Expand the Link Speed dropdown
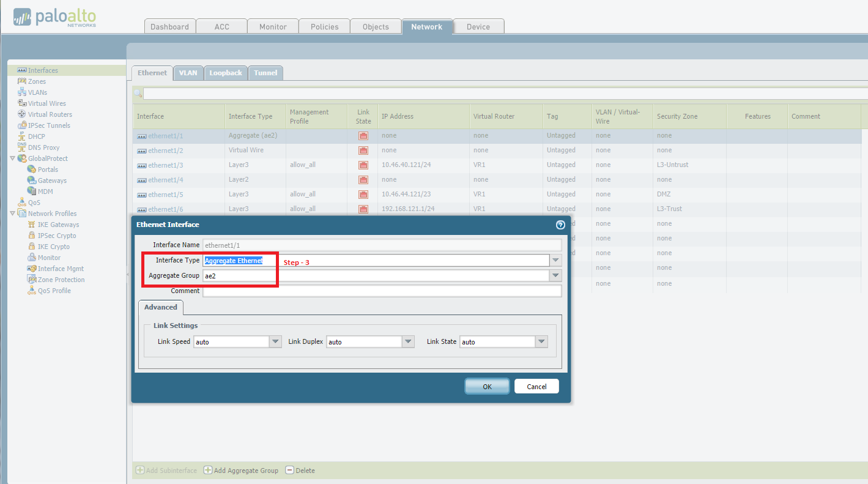The image size is (868, 484). point(275,342)
